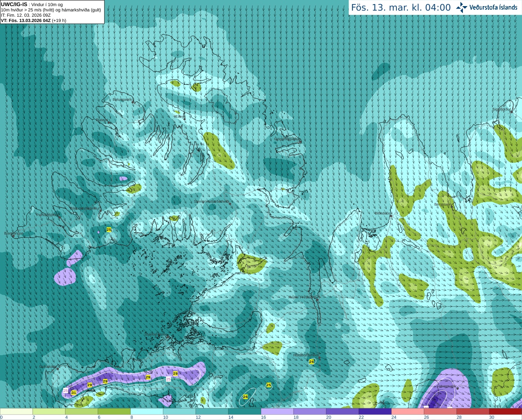Click the Steingrímsfjarðarheiði station label
522x420 pixels.
211,201
